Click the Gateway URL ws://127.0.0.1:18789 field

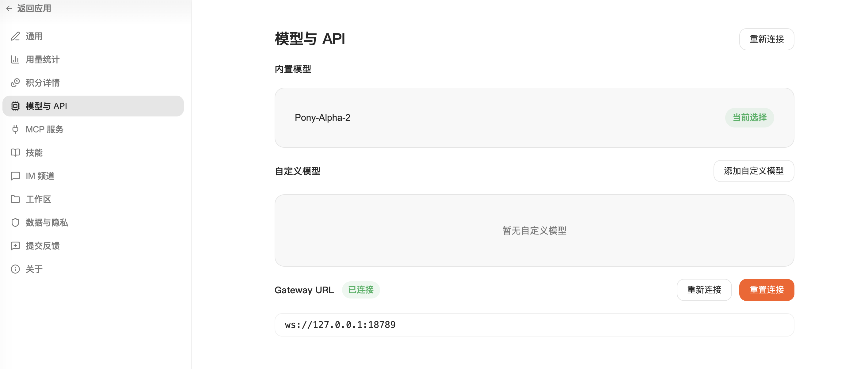click(x=534, y=325)
